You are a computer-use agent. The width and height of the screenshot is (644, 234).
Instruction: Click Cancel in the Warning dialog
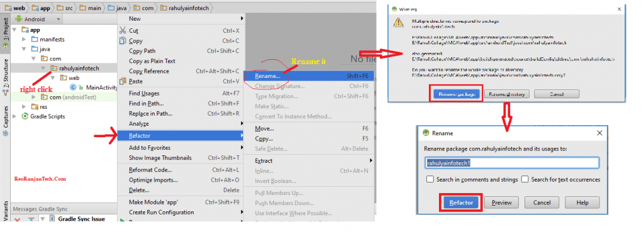coord(557,94)
